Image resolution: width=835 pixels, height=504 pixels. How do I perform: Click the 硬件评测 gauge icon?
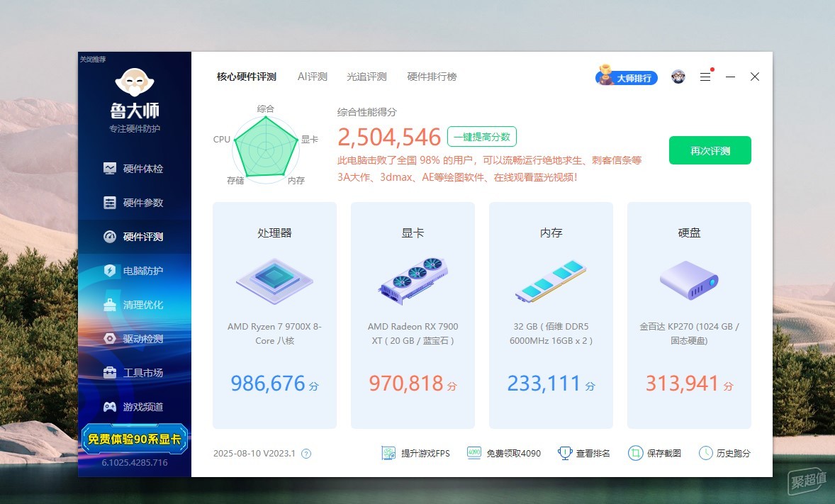(110, 237)
